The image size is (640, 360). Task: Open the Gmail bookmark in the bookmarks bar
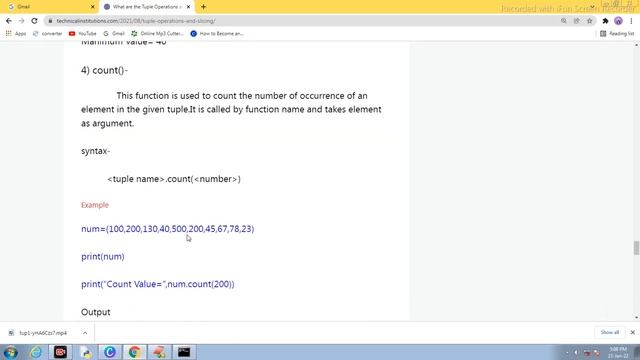click(x=114, y=33)
